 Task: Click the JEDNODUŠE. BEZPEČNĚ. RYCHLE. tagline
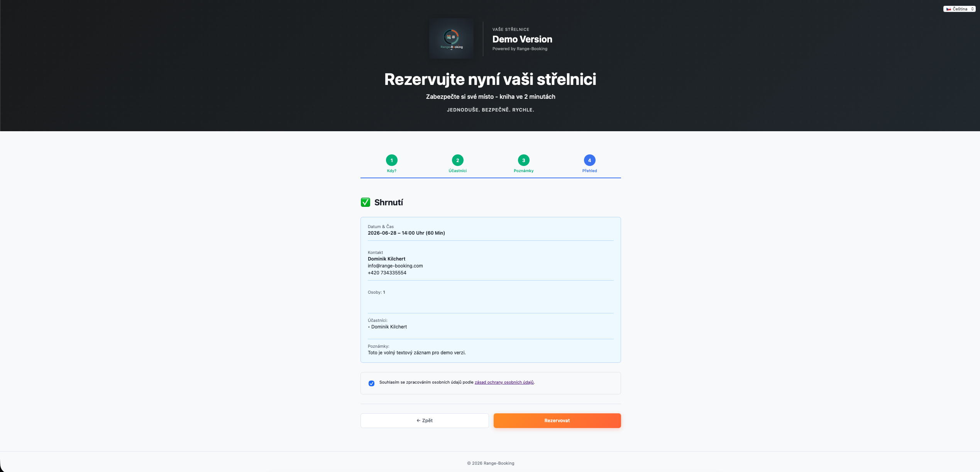point(490,110)
